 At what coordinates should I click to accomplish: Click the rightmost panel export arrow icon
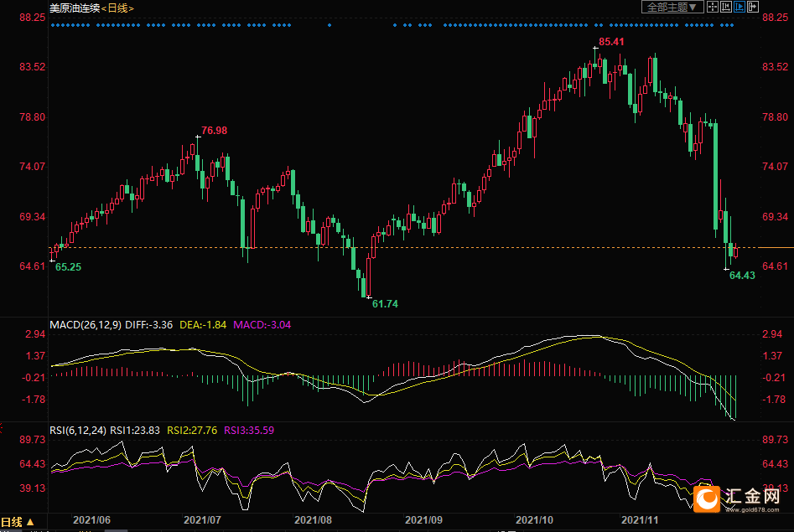(x=752, y=8)
